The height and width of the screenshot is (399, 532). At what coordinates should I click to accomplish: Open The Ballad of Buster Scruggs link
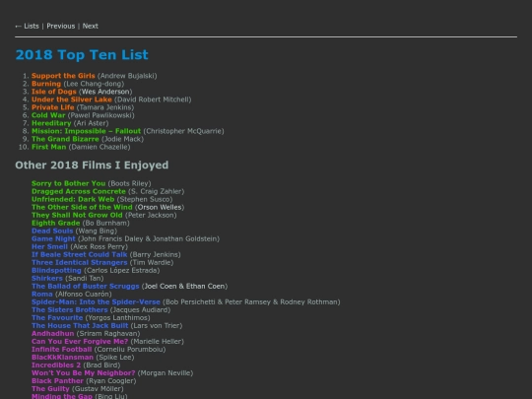(x=85, y=286)
